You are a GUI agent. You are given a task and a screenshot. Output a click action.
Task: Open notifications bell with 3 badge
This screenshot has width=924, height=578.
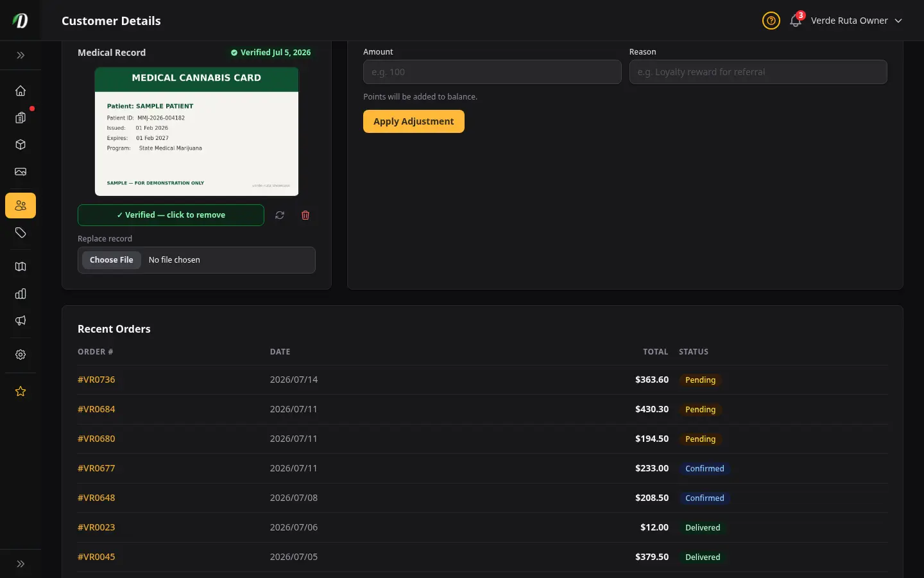click(796, 21)
